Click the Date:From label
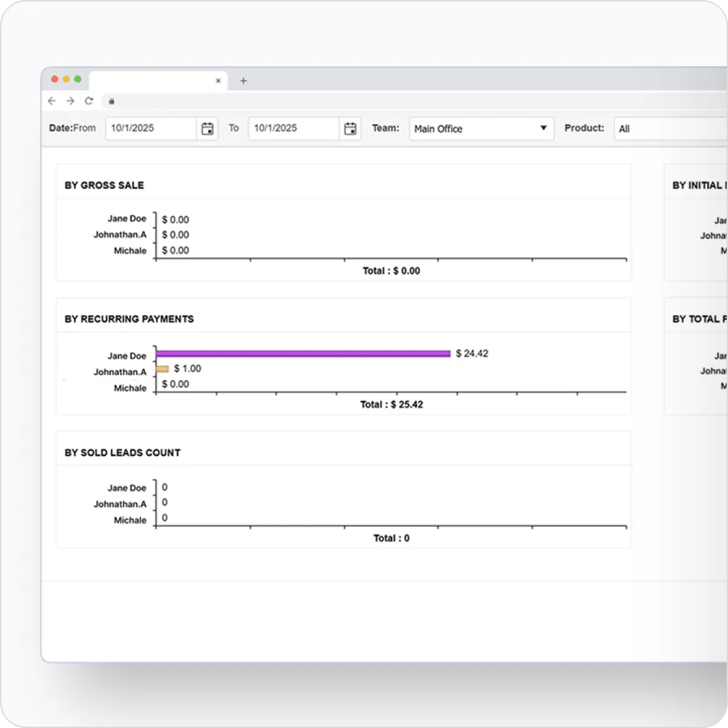This screenshot has width=728, height=728. (x=72, y=128)
